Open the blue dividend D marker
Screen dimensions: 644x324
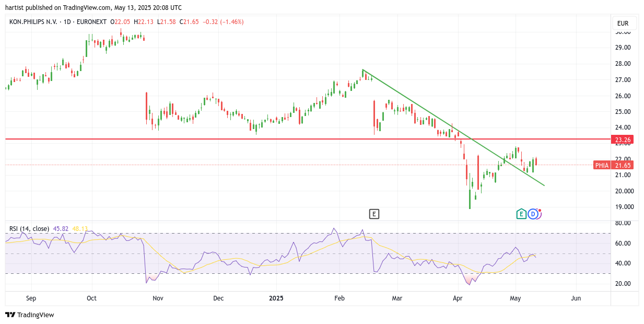[x=533, y=214]
